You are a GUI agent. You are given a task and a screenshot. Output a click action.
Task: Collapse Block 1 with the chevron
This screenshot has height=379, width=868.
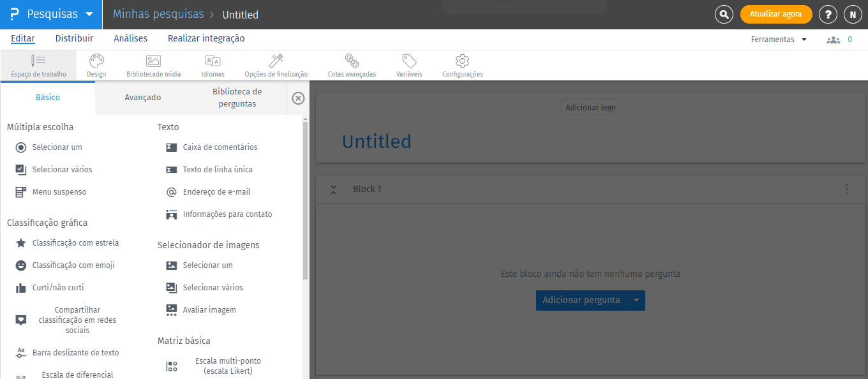pos(333,189)
